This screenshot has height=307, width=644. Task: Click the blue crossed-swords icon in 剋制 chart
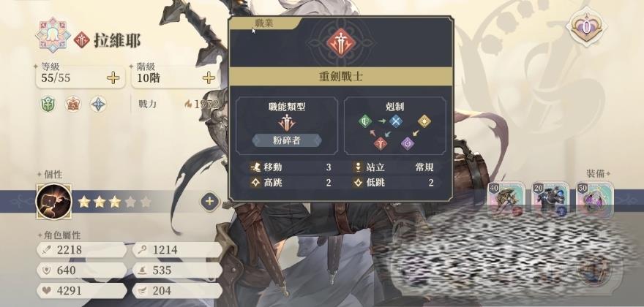pyautogui.click(x=395, y=121)
